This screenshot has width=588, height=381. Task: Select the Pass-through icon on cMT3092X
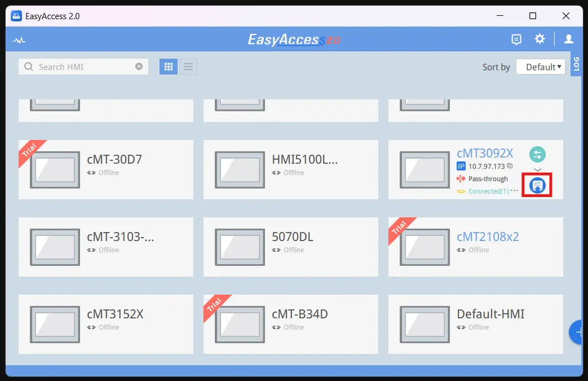click(x=461, y=179)
